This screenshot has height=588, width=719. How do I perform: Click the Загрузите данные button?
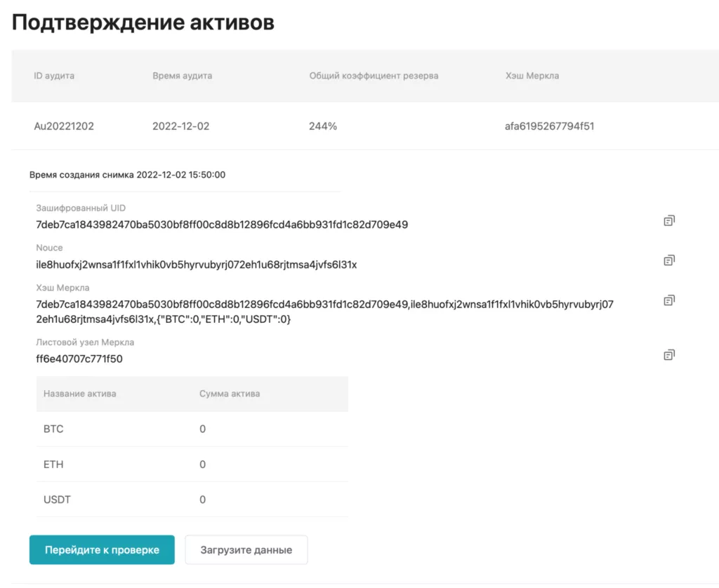[246, 549]
